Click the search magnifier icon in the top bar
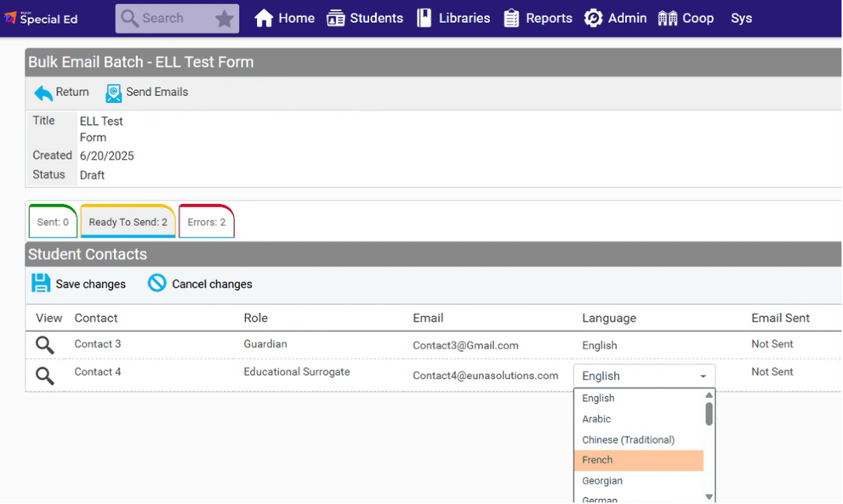The image size is (843, 504). 129,18
